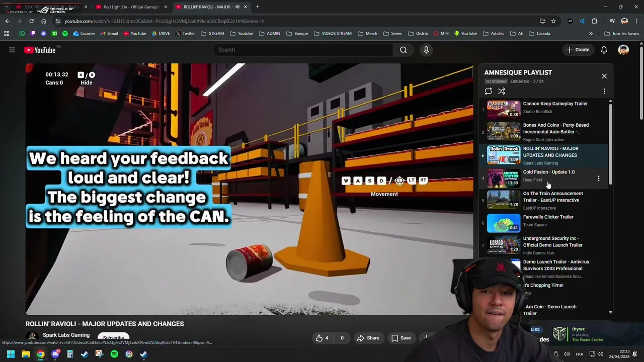Click the Create button
The width and height of the screenshot is (644, 362).
pos(577,50)
